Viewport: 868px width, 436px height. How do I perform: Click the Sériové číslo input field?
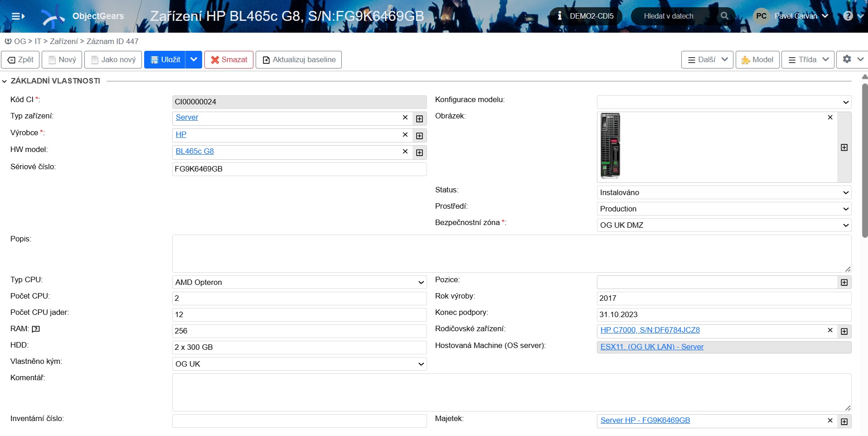(299, 169)
